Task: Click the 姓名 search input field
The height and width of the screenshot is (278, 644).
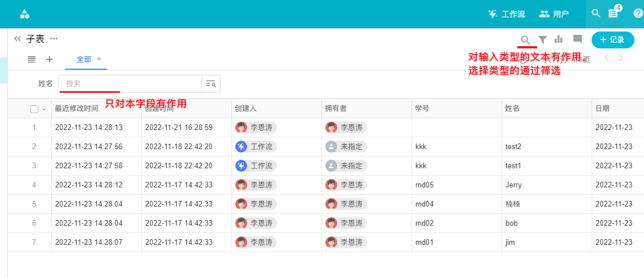Action: [131, 83]
